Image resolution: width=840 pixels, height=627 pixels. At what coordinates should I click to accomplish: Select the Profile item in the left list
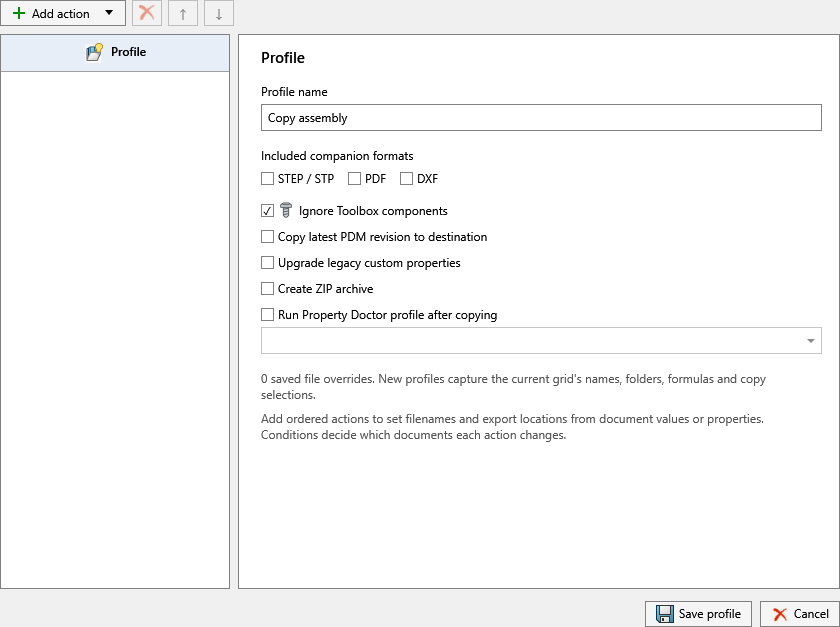click(x=115, y=53)
